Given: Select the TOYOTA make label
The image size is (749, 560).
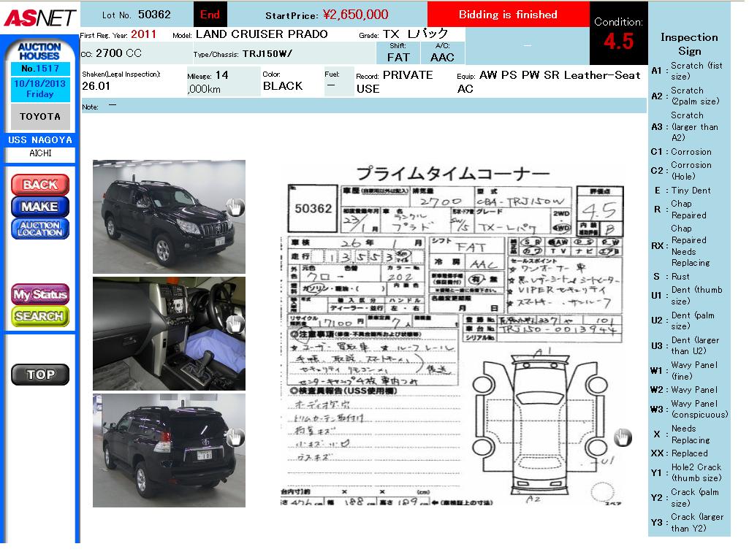Looking at the screenshot, I should point(39,117).
